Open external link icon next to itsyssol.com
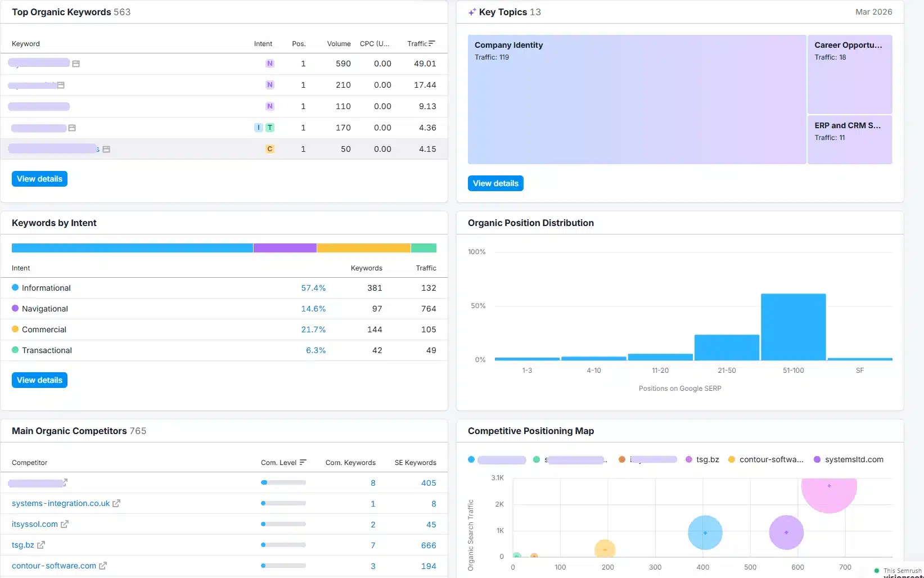The width and height of the screenshot is (924, 578). [x=65, y=525]
